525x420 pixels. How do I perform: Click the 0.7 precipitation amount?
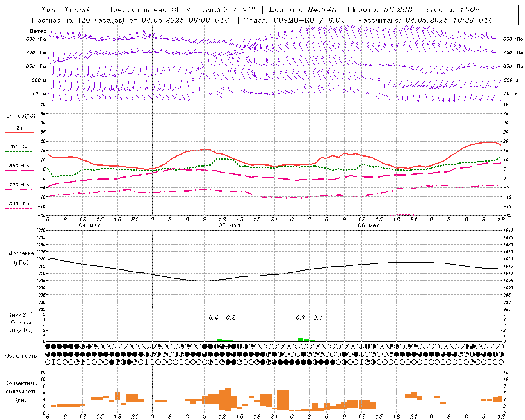(x=301, y=318)
